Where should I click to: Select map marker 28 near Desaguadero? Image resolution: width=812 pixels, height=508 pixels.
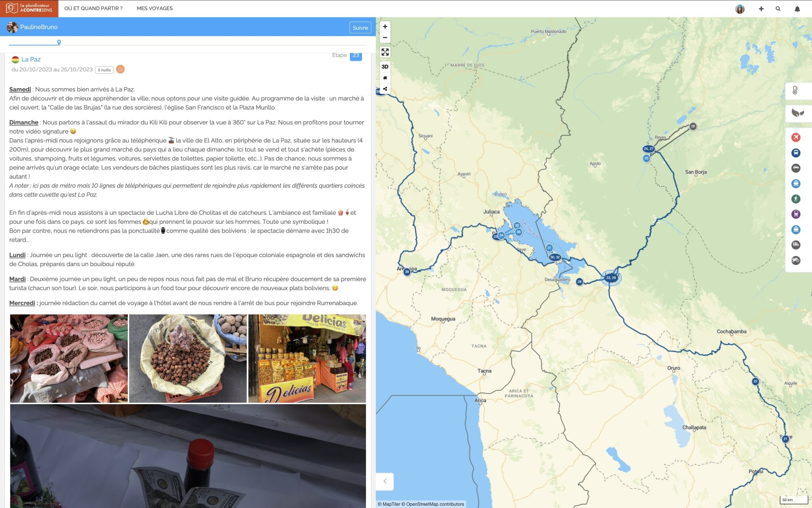[579, 281]
